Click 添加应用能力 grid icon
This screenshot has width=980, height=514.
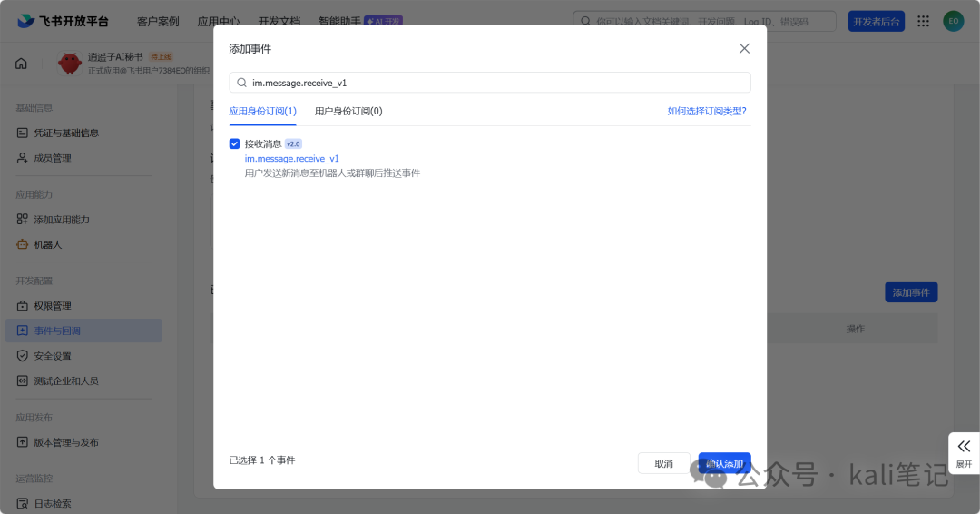[23, 219]
